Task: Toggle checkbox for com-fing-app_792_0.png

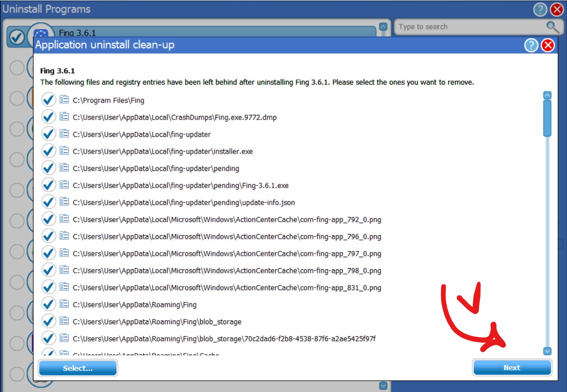Action: 49,219
